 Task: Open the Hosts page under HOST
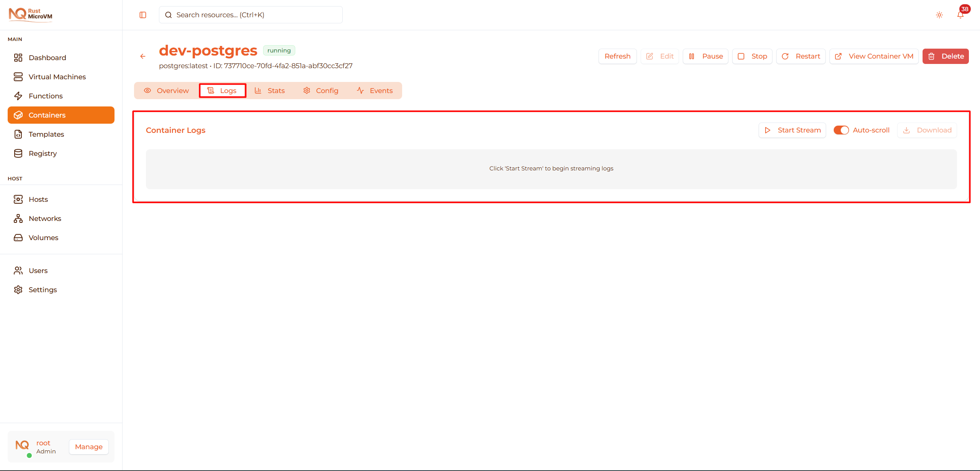(38, 199)
